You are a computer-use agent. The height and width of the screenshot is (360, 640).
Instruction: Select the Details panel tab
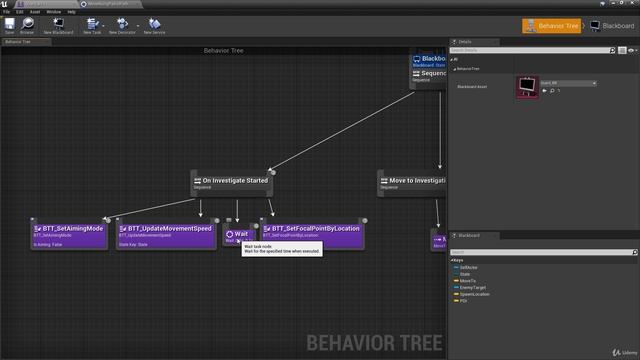pos(474,42)
